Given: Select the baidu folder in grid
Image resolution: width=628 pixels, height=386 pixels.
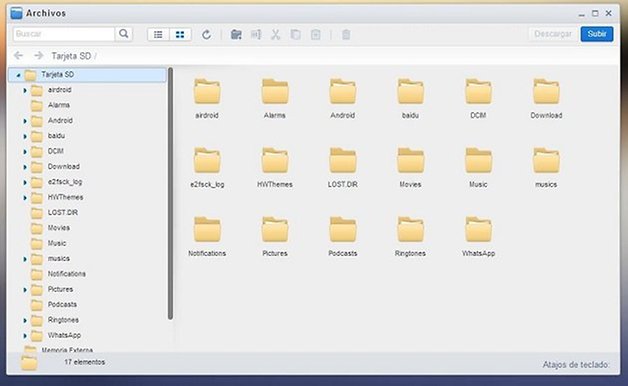Looking at the screenshot, I should (410, 99).
